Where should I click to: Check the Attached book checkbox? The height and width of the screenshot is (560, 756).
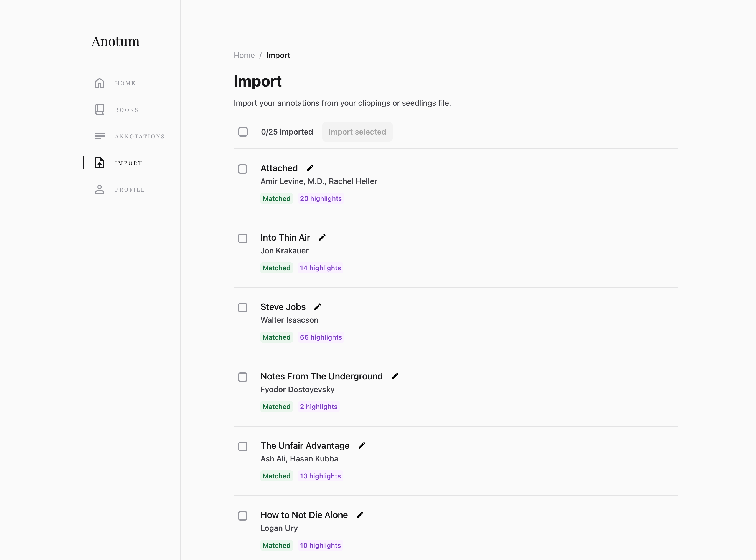tap(242, 169)
